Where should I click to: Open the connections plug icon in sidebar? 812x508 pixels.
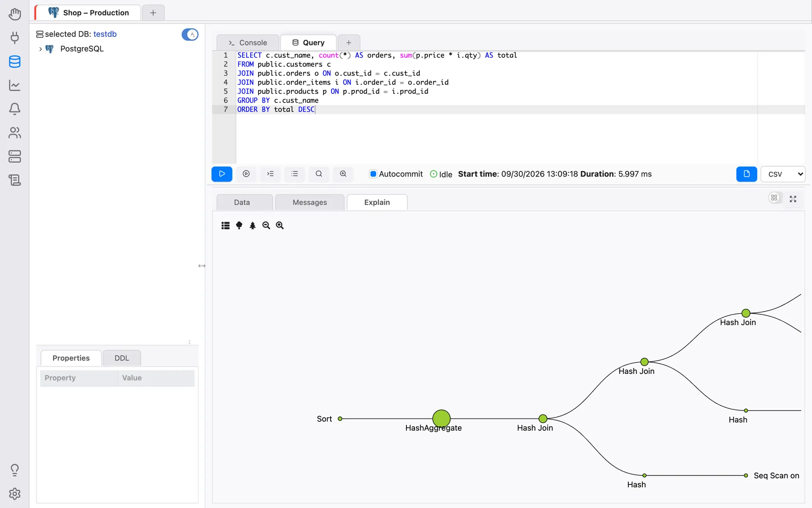tap(14, 37)
